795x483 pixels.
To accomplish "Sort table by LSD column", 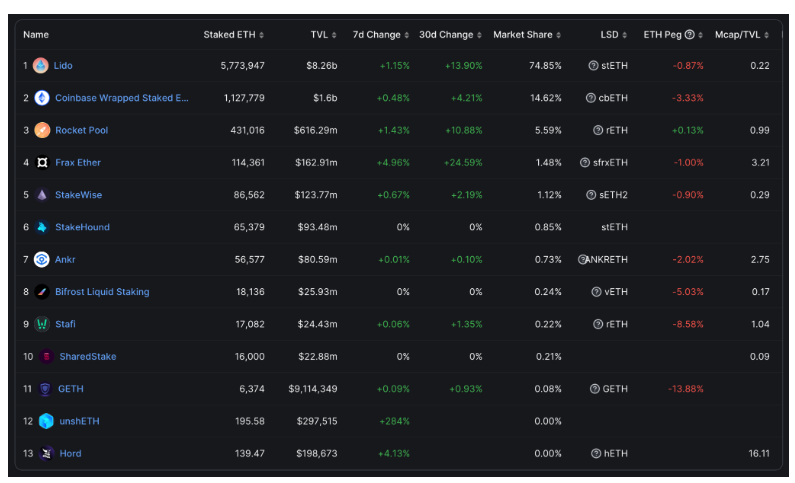I will click(x=613, y=34).
